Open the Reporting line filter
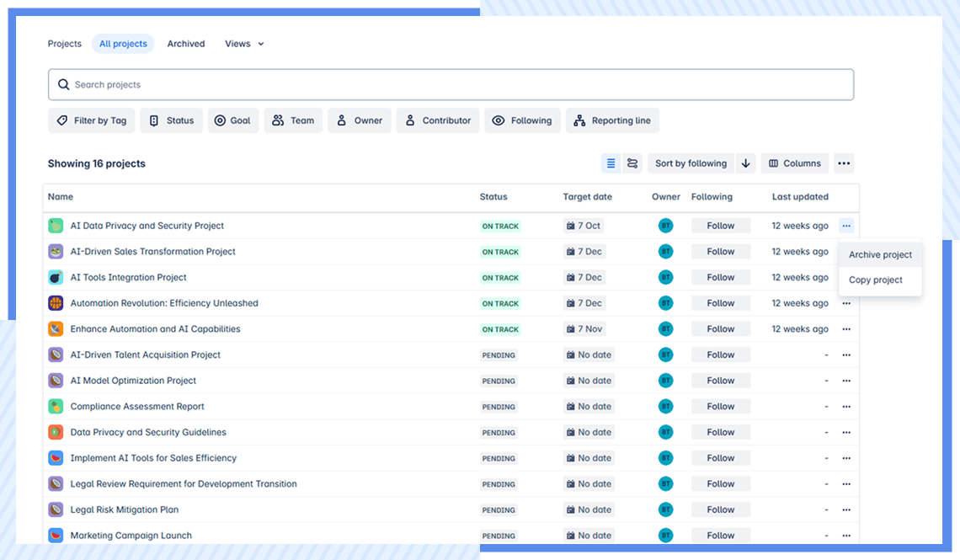The image size is (960, 560). tap(612, 120)
